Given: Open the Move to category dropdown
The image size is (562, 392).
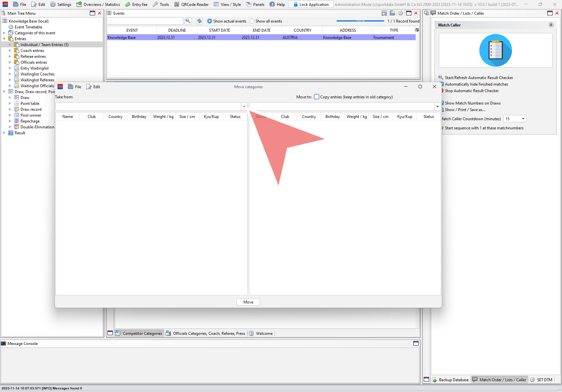Looking at the screenshot, I should click(x=438, y=106).
